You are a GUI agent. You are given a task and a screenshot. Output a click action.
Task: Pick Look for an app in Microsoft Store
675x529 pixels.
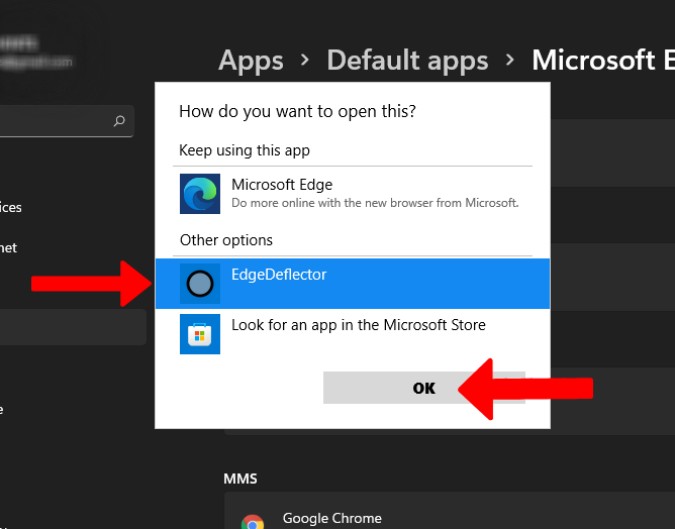[353, 334]
